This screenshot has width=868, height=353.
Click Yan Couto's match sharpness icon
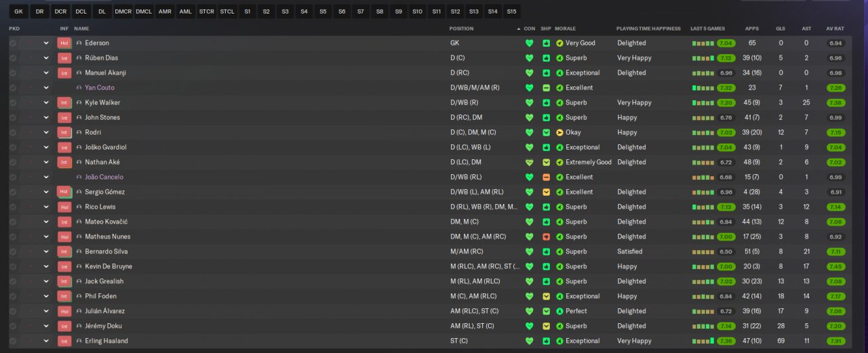[546, 87]
